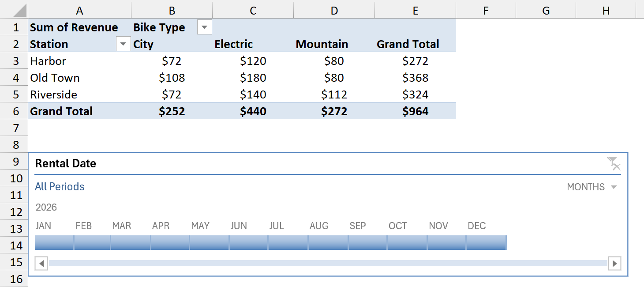Select the MAR period on timeline
This screenshot has width=644, height=287.
click(130, 242)
